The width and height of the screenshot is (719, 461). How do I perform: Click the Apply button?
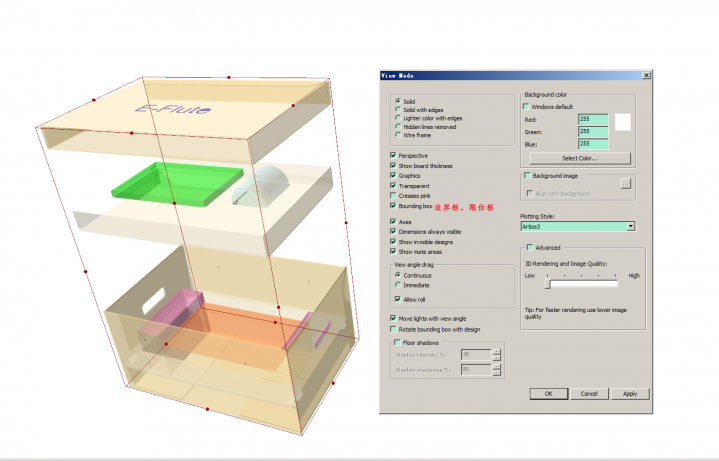[629, 394]
